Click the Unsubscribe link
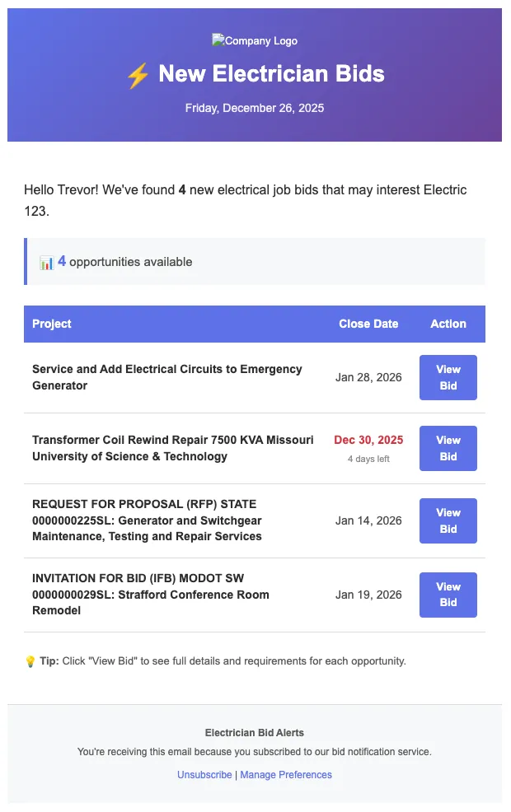This screenshot has width=511, height=812. (x=204, y=775)
